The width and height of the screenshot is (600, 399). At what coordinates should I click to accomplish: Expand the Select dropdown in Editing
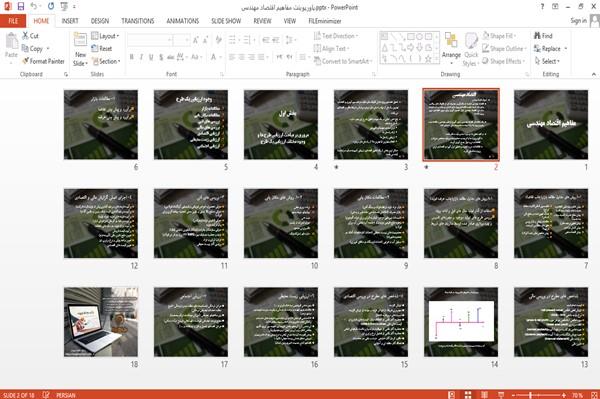point(547,61)
